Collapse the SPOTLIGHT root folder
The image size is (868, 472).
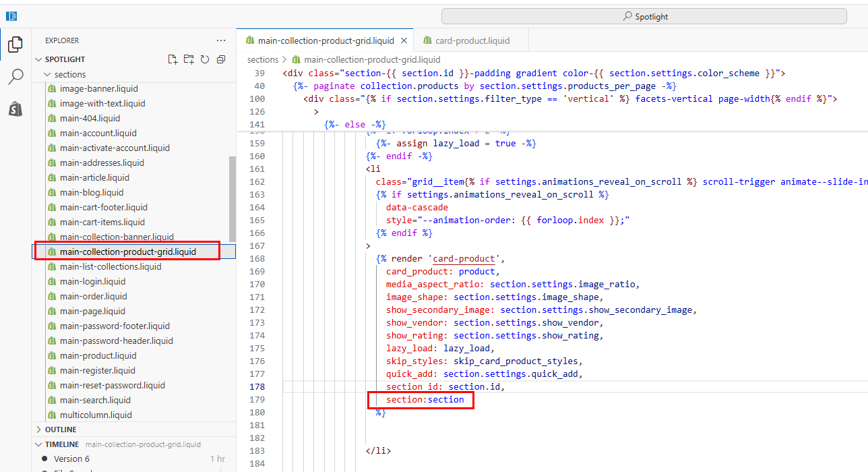[38, 59]
